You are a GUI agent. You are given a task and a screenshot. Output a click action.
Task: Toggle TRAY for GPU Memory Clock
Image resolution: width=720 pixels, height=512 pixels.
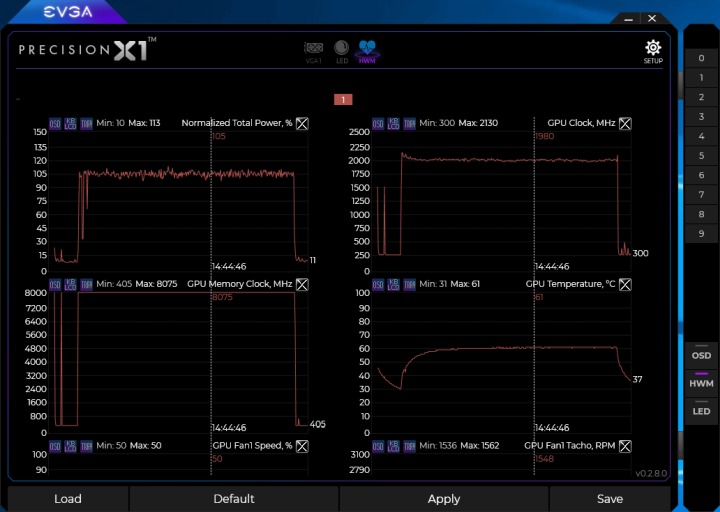86,285
